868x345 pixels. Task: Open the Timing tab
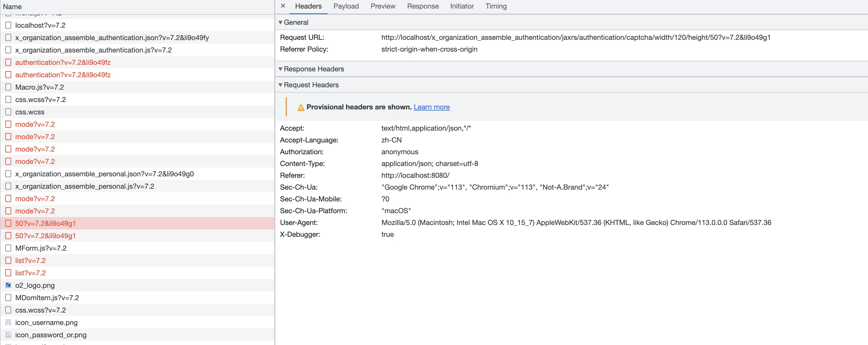pyautogui.click(x=496, y=6)
